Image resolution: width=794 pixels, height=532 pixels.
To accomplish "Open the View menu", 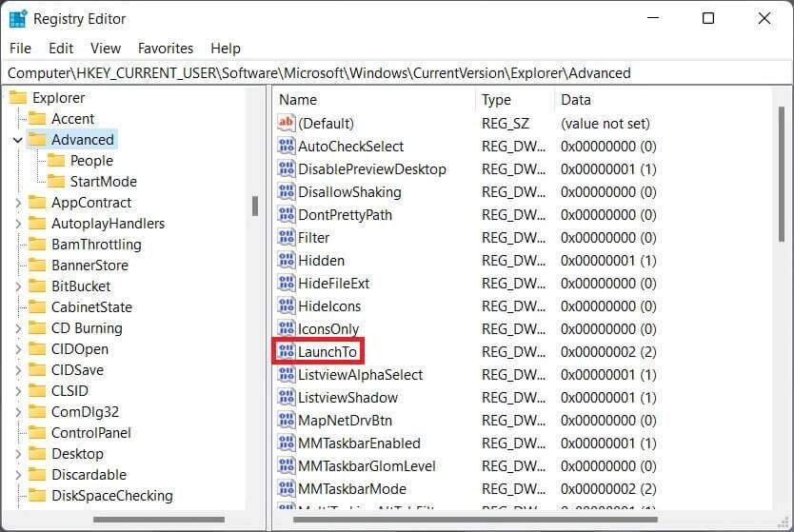I will coord(106,49).
